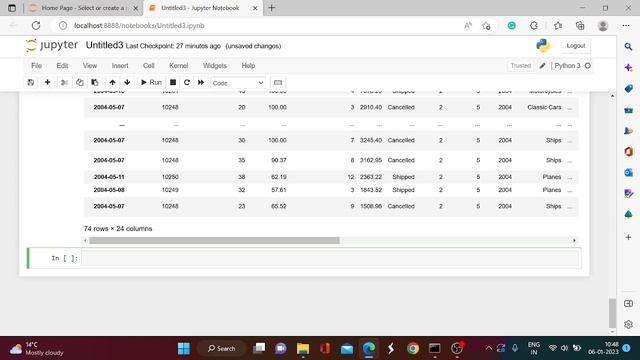
Task: Click the Jupyter logo
Action: click(51, 45)
